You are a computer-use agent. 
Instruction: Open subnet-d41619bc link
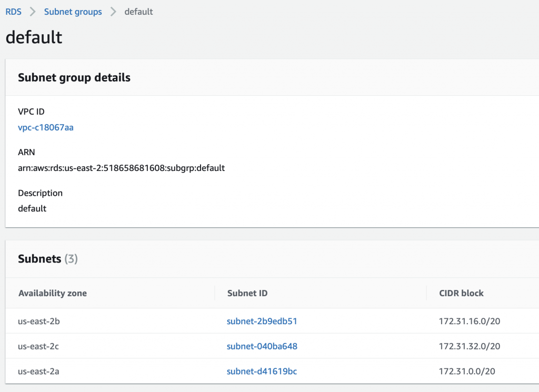[x=262, y=371]
